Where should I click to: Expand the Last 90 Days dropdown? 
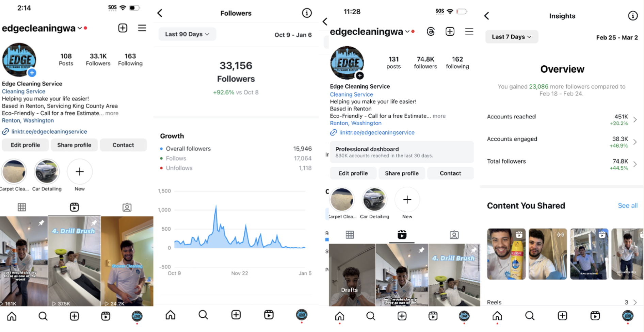[x=187, y=34]
